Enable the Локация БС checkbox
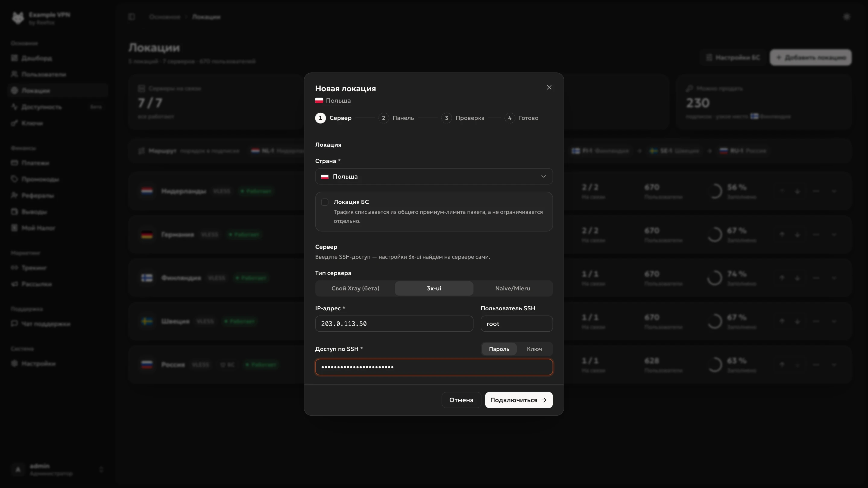The height and width of the screenshot is (488, 868). coord(325,202)
